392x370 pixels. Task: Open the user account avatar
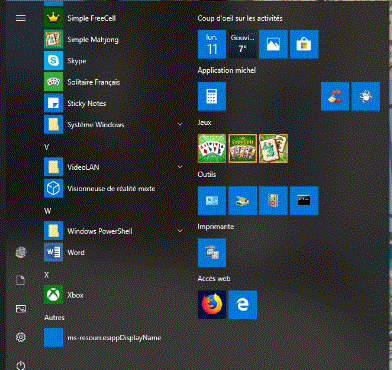[21, 252]
